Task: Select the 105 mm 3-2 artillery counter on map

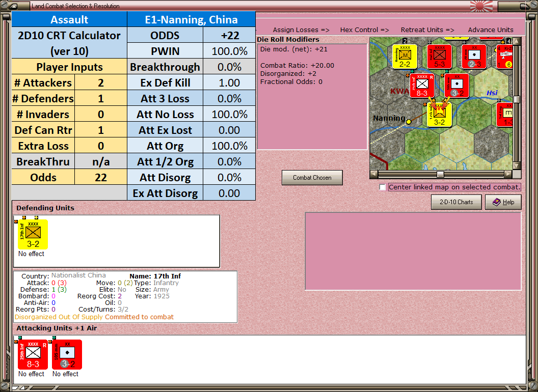Action: click(456, 86)
